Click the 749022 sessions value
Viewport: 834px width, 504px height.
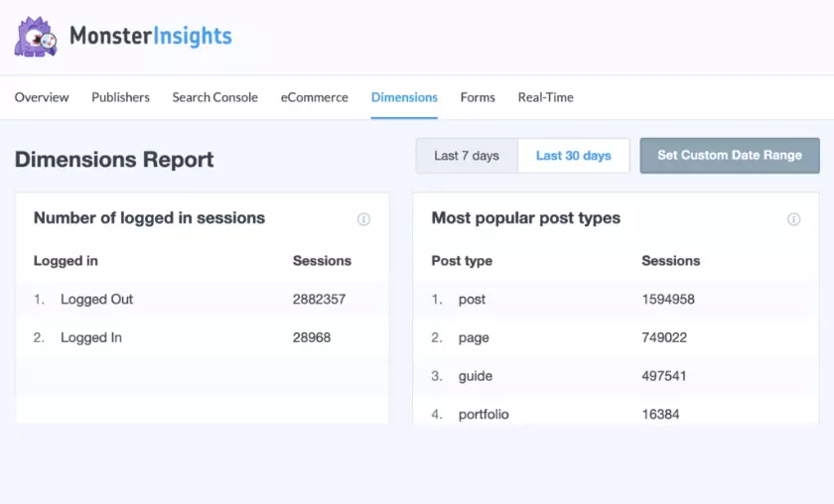pos(664,337)
